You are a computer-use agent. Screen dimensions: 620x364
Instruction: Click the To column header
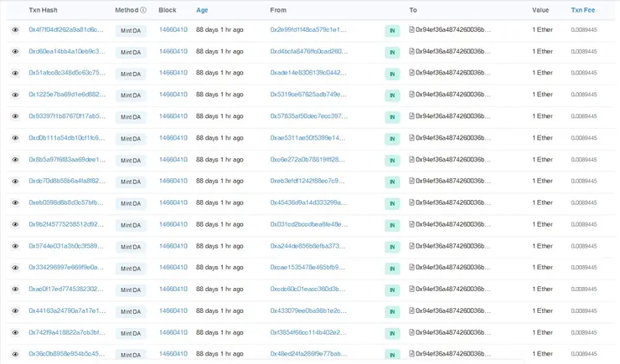(x=413, y=10)
